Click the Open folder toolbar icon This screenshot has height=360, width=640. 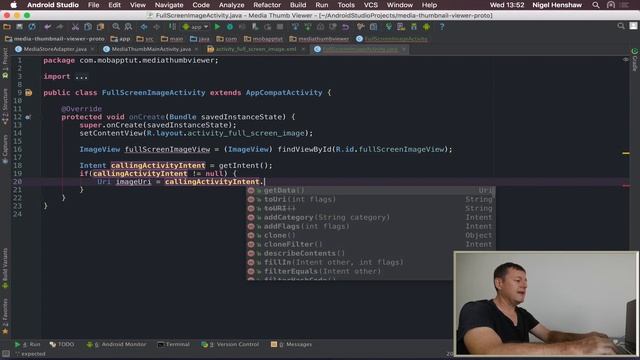coord(7,27)
